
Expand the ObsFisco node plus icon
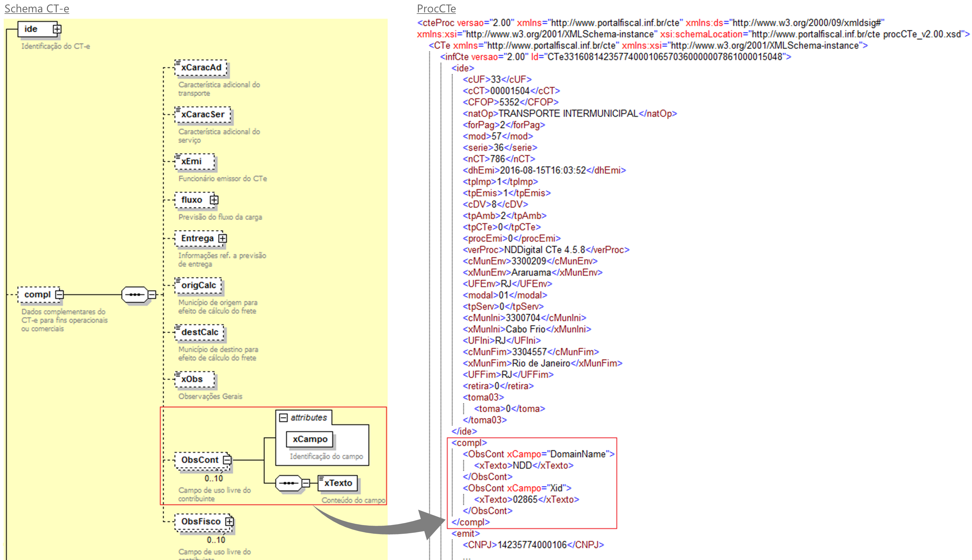229,521
